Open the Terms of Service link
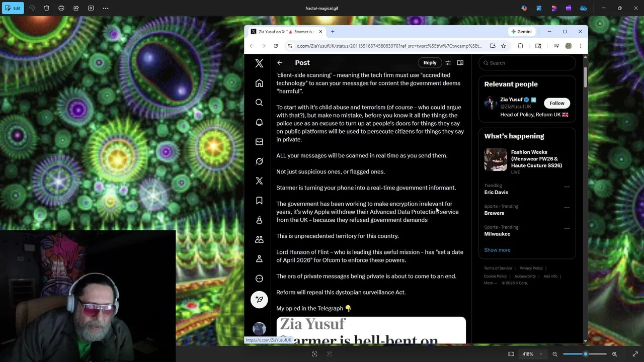 point(498,268)
